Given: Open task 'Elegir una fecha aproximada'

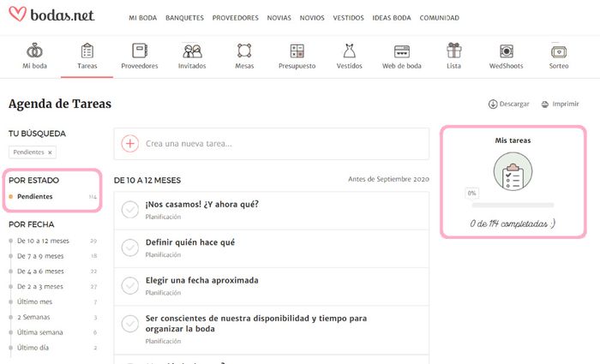Looking at the screenshot, I should click(x=201, y=280).
